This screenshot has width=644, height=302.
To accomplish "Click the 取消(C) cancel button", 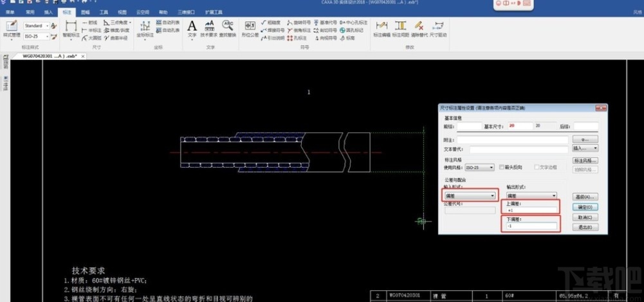I will click(585, 217).
